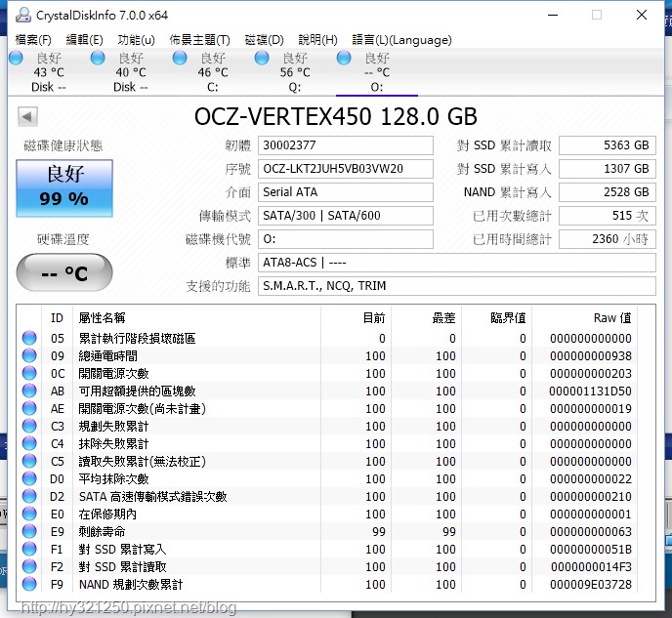The image size is (672, 618).
Task: Select the 總通電時間 attribute name
Action: point(108,356)
